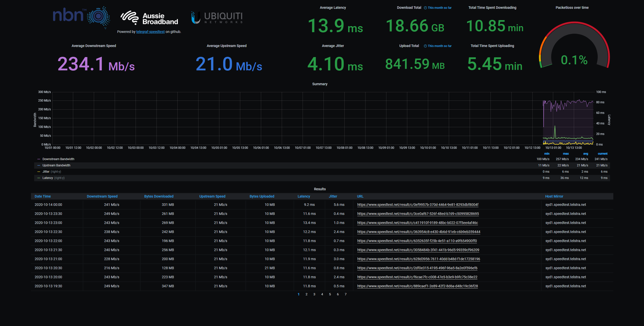644x326 pixels.
Task: Toggle Jitter series in legend
Action: coord(46,172)
